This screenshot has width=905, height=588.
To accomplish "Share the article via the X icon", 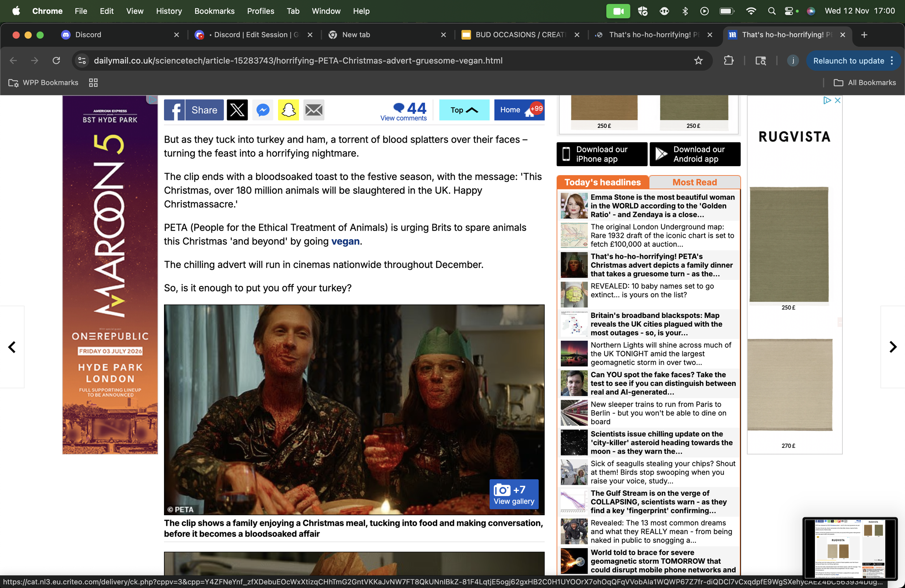I will 237,110.
